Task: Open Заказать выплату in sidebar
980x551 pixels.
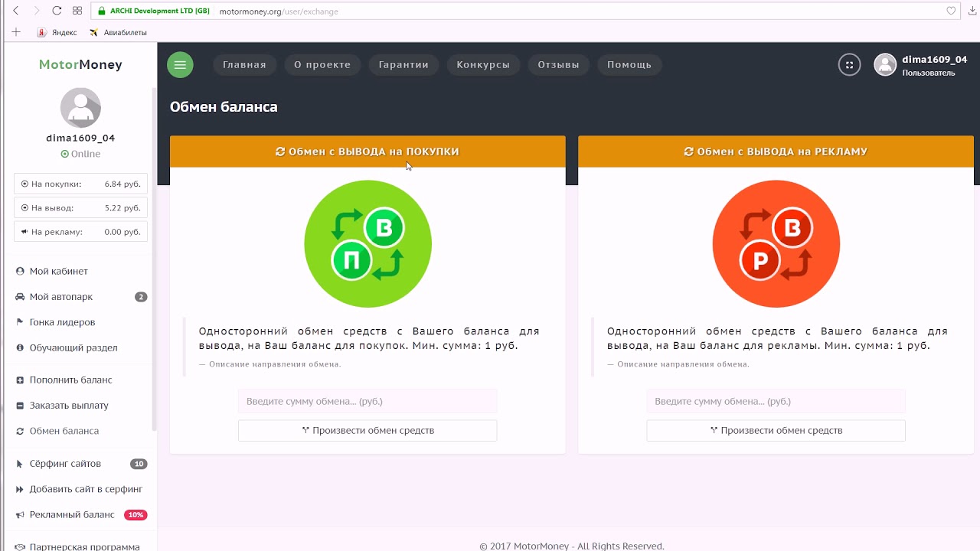Action: (69, 405)
